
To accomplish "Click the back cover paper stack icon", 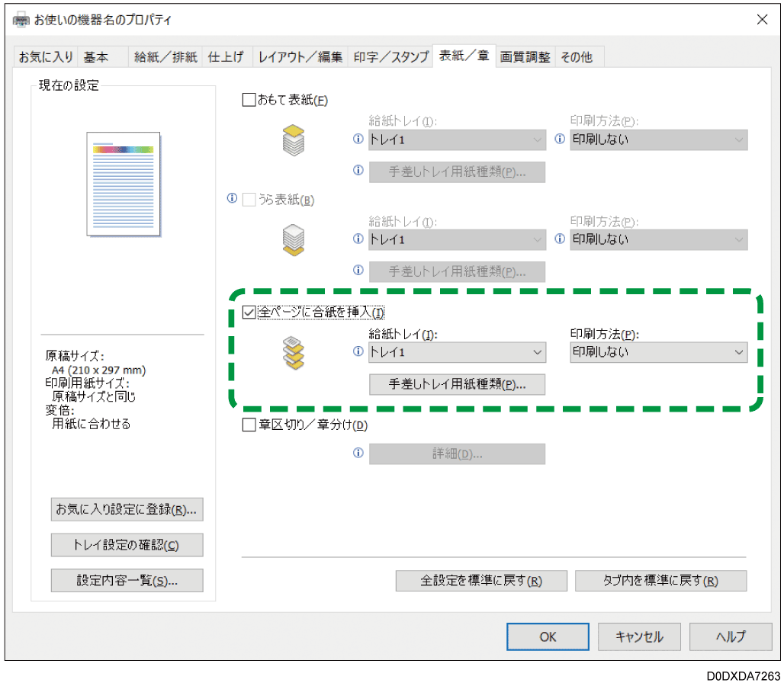I will 294,239.
